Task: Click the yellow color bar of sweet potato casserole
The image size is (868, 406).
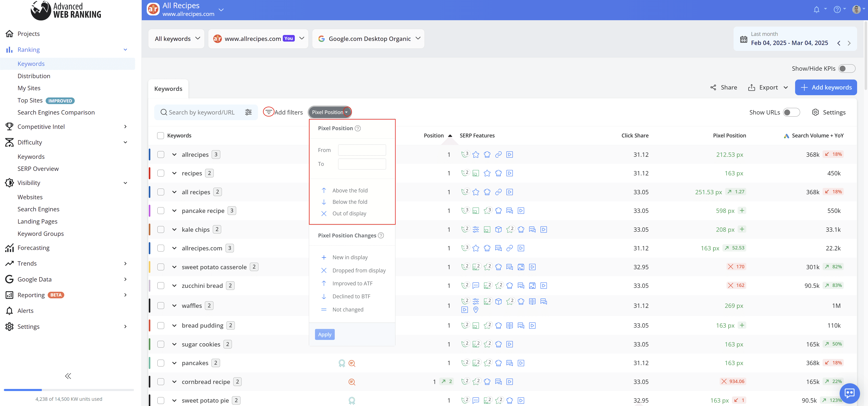Action: (x=150, y=267)
